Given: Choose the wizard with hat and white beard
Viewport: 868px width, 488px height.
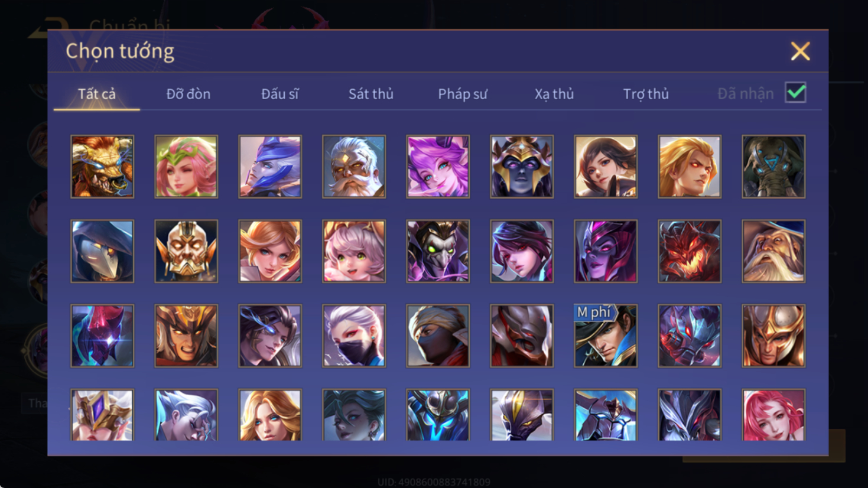Looking at the screenshot, I should [x=773, y=251].
